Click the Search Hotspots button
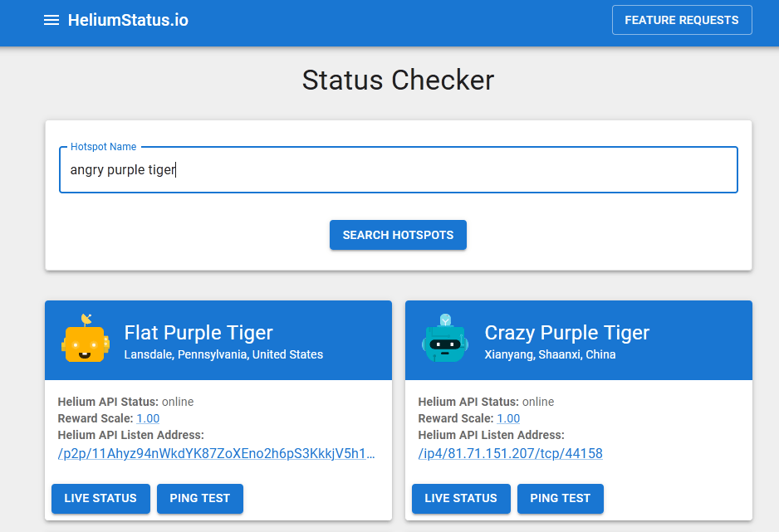Viewport: 779px width, 532px height. (x=398, y=235)
